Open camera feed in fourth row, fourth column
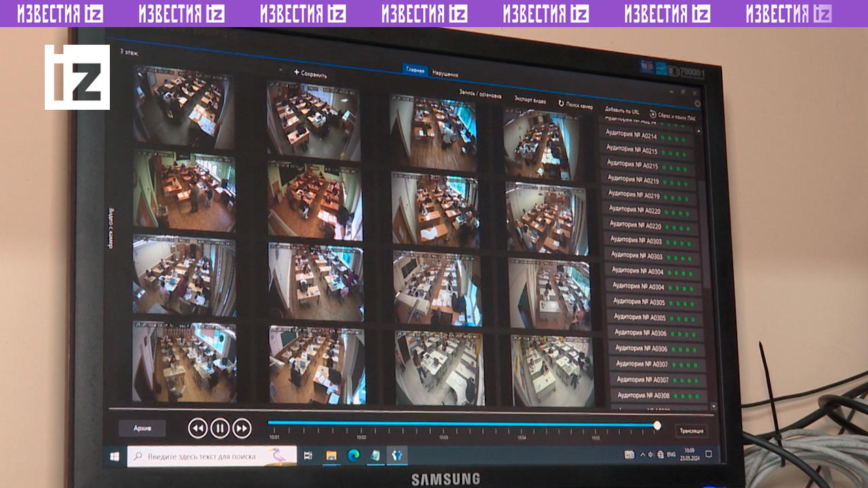The image size is (868, 488). 552,371
